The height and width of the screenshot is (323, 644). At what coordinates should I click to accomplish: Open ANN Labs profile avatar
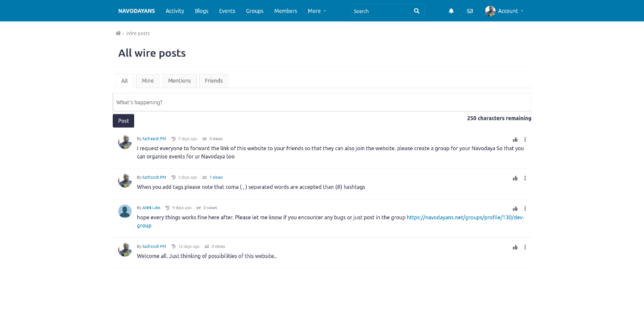tap(125, 211)
